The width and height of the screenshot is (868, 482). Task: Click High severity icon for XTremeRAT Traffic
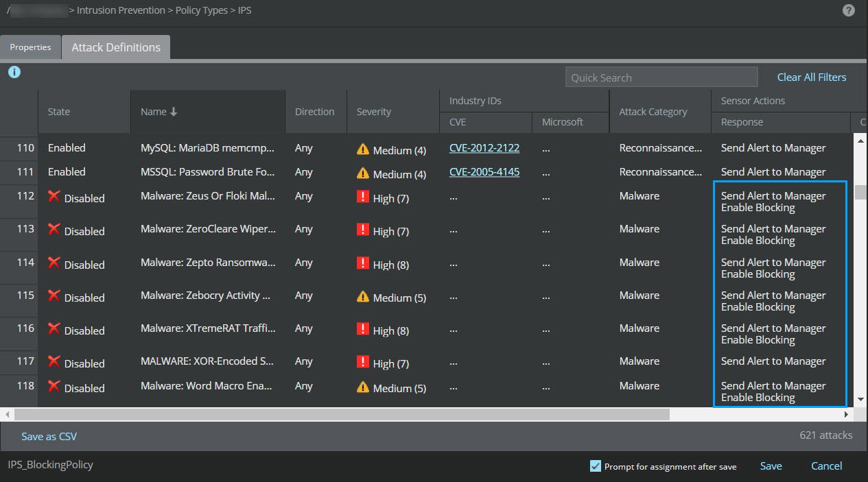coord(363,330)
